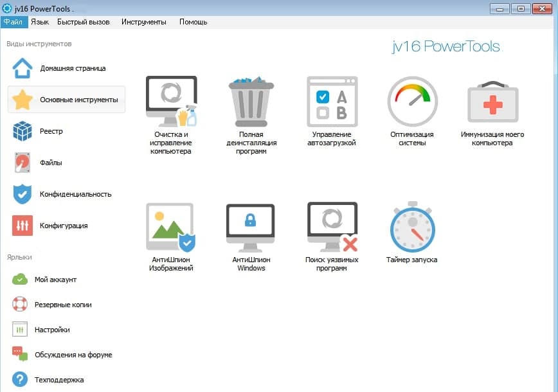
Task: Click the chat bubbles forum icon
Action: point(19,354)
